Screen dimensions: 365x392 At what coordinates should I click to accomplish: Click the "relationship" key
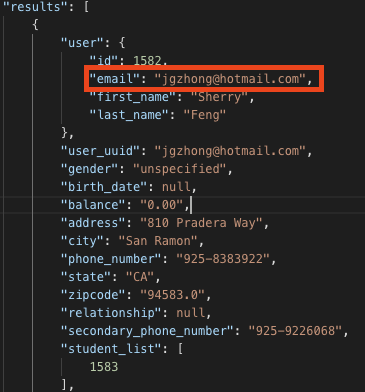(x=111, y=313)
